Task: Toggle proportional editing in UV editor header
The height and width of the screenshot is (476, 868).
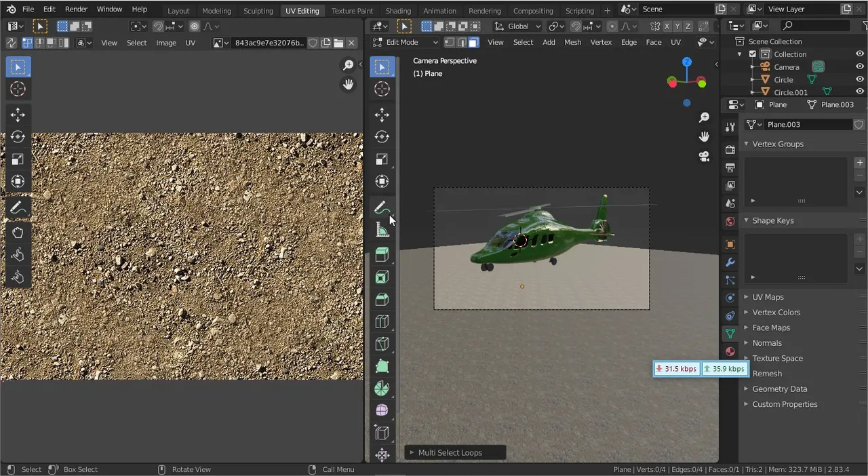Action: tap(195, 26)
